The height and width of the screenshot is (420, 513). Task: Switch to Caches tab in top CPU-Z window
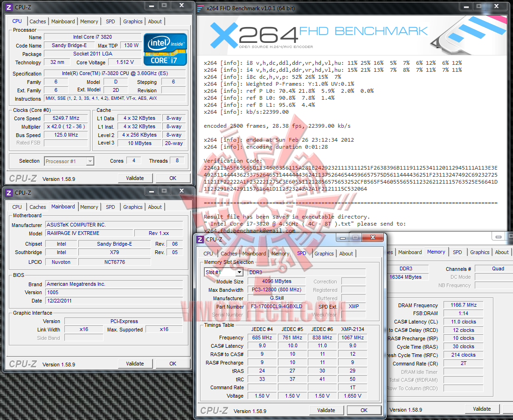38,21
